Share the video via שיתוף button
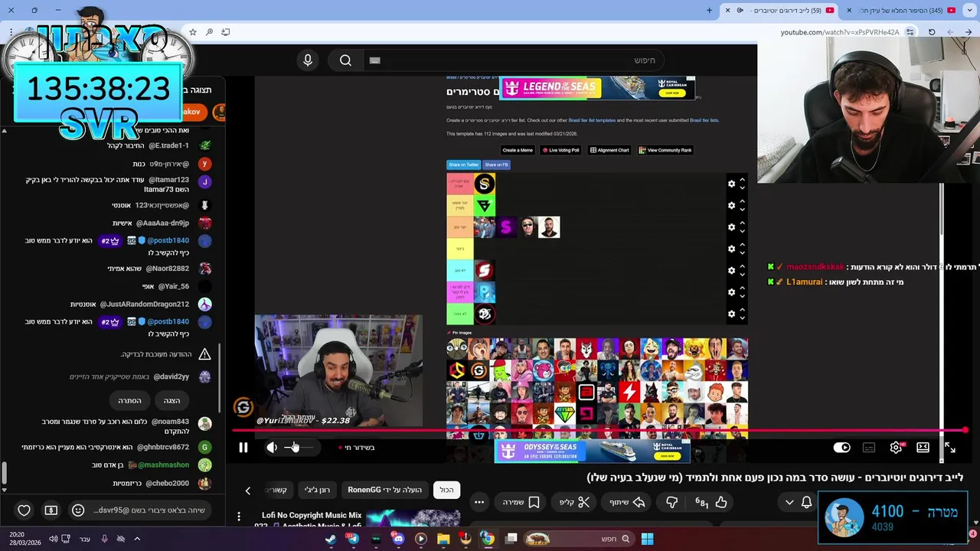The height and width of the screenshot is (551, 980). pos(628,502)
